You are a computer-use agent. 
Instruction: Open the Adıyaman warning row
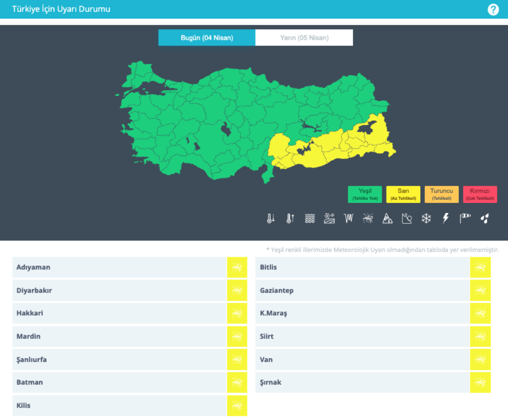coord(120,267)
